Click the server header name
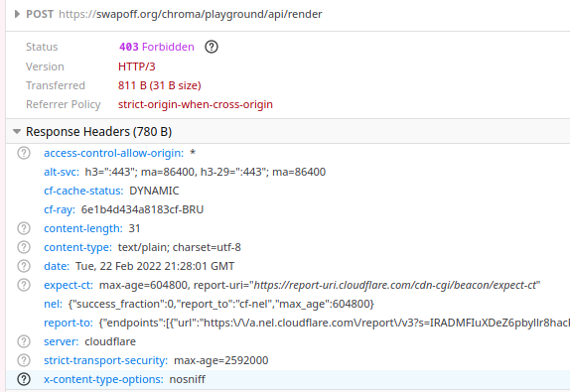The height and width of the screenshot is (392, 570). point(62,341)
